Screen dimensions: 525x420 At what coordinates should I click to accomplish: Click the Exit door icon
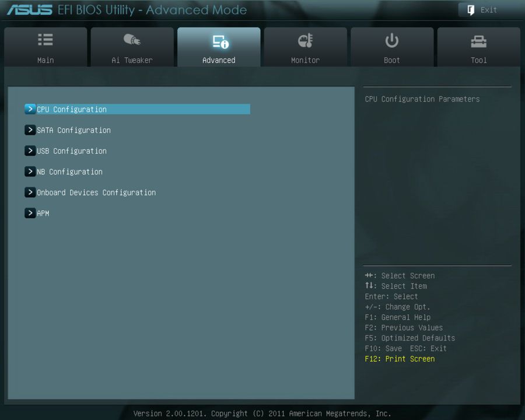(470, 9)
